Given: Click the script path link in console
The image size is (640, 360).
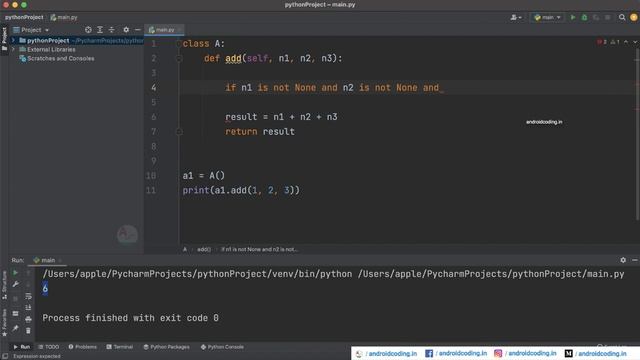Looking at the screenshot, I should pyautogui.click(x=491, y=274).
